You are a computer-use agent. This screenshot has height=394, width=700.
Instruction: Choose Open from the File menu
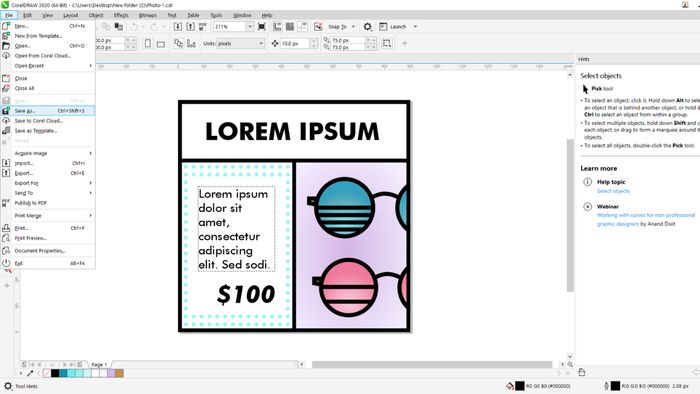pos(48,46)
